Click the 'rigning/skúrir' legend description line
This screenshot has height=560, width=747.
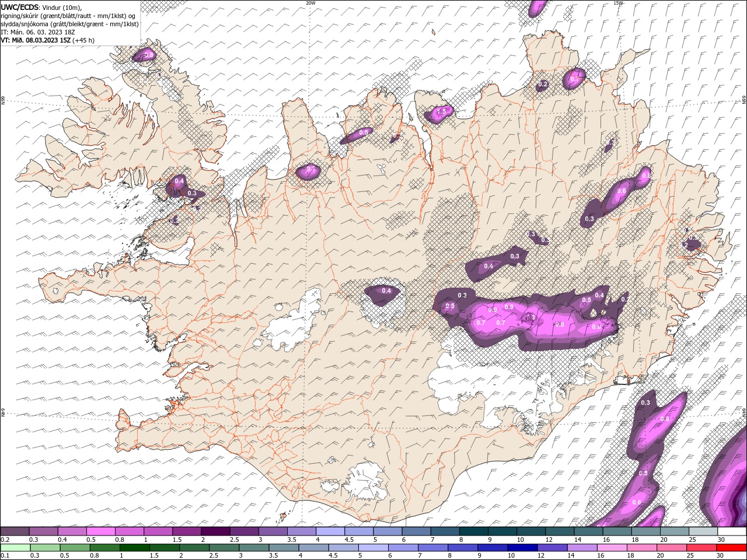tap(68, 16)
